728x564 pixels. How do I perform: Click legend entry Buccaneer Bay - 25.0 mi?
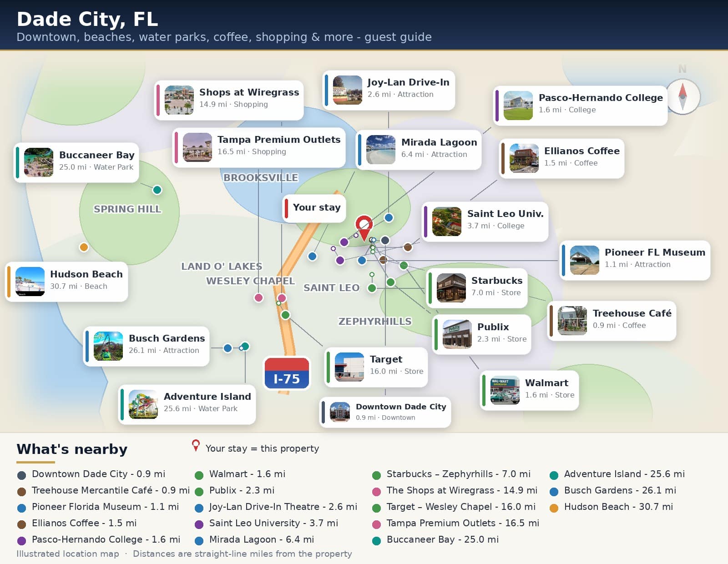(435, 539)
